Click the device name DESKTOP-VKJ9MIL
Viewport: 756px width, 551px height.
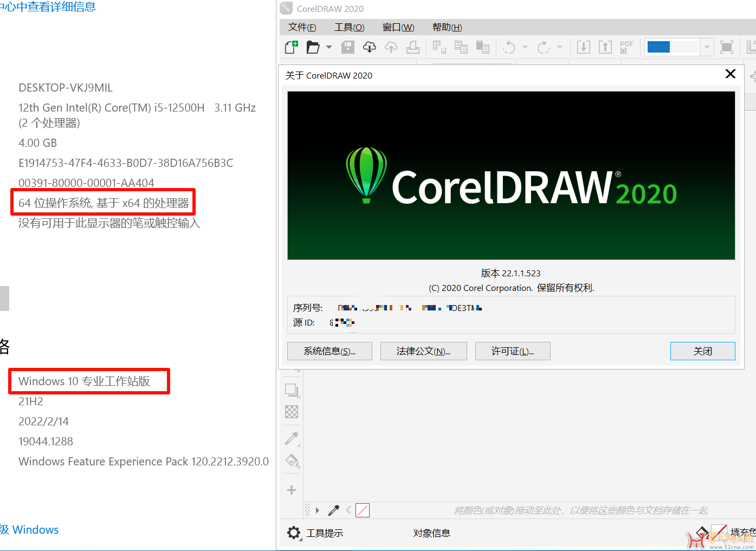click(66, 88)
